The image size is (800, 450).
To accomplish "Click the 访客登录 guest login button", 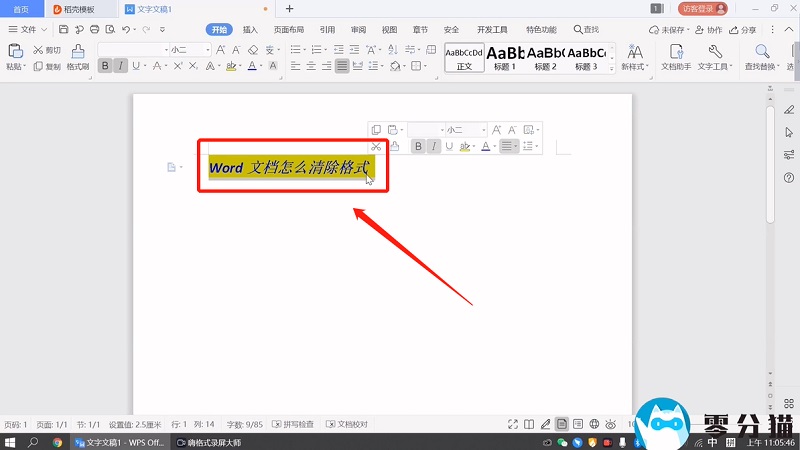I will [702, 8].
